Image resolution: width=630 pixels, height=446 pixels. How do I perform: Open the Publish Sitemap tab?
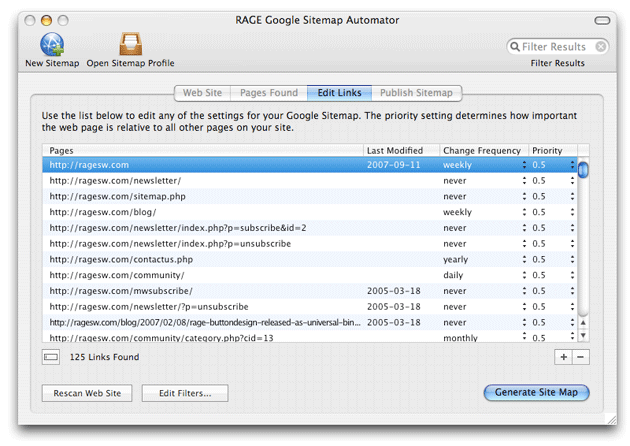[416, 93]
